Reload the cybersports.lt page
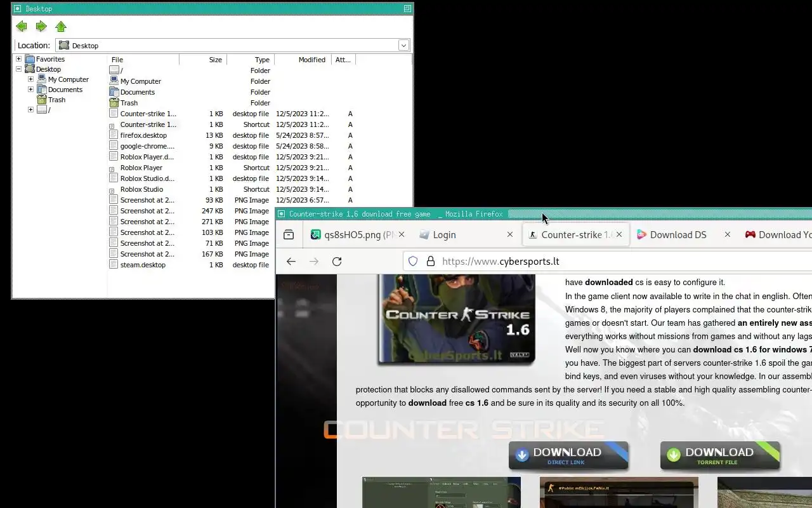 (337, 262)
